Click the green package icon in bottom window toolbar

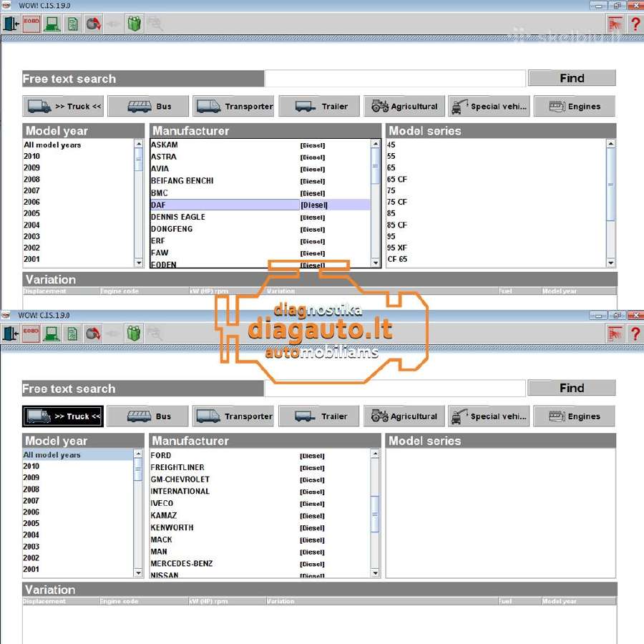[x=135, y=333]
